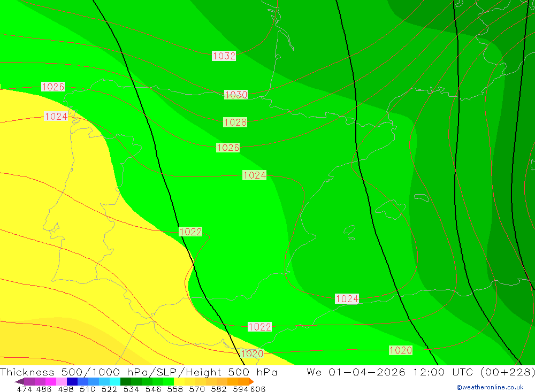Viewport: 535px width, 392px height.
Task: Click the legend value 522
Action: pos(109,389)
